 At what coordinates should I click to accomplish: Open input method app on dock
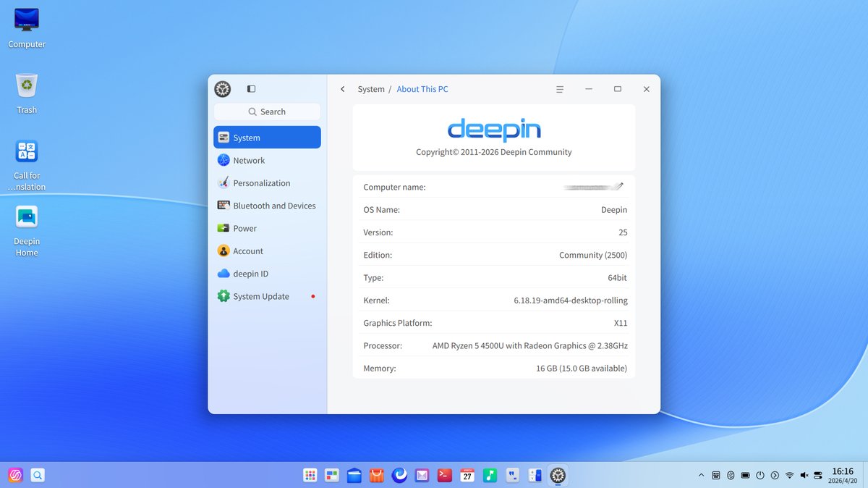[512, 475]
